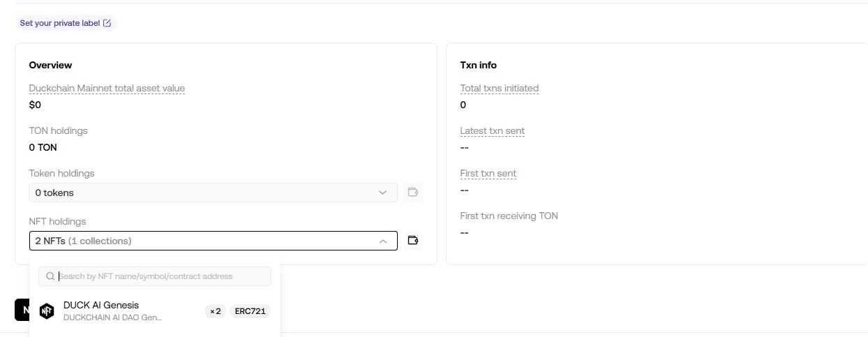Click the magnifier icon in NFT search
Viewport: 868px width, 337px height.
tap(50, 276)
